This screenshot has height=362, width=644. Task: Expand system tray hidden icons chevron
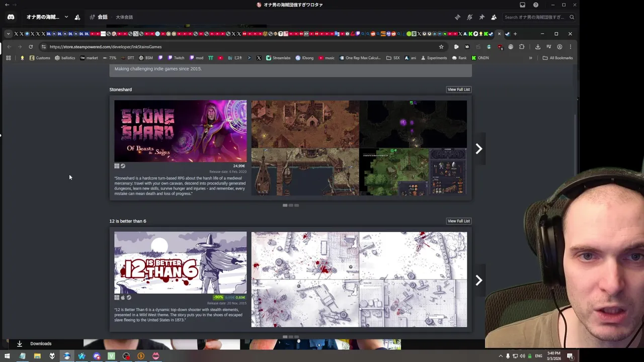click(501, 356)
